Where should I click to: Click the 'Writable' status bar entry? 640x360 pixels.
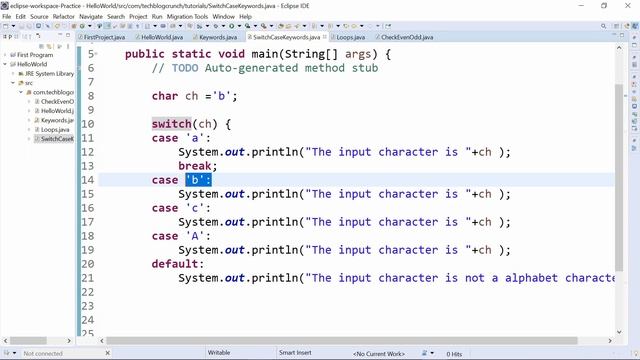tap(219, 353)
